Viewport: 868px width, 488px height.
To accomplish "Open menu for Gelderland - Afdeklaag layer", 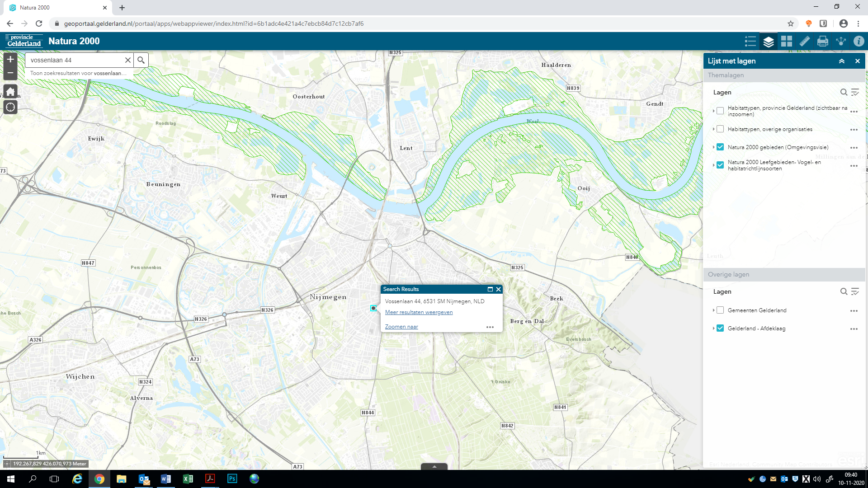I will click(854, 329).
